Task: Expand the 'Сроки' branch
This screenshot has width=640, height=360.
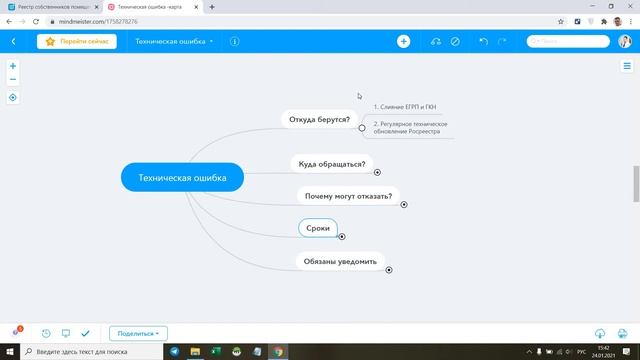Action: click(x=342, y=237)
